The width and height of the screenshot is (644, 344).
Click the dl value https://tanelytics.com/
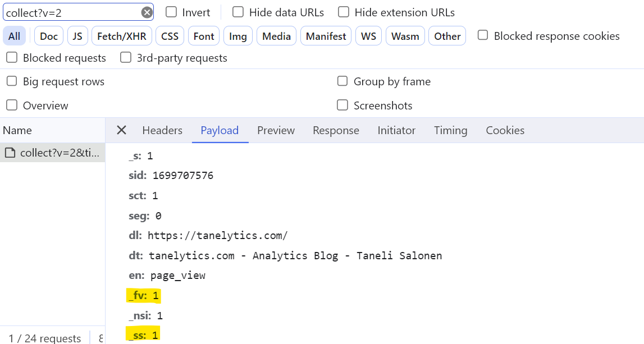[218, 236]
